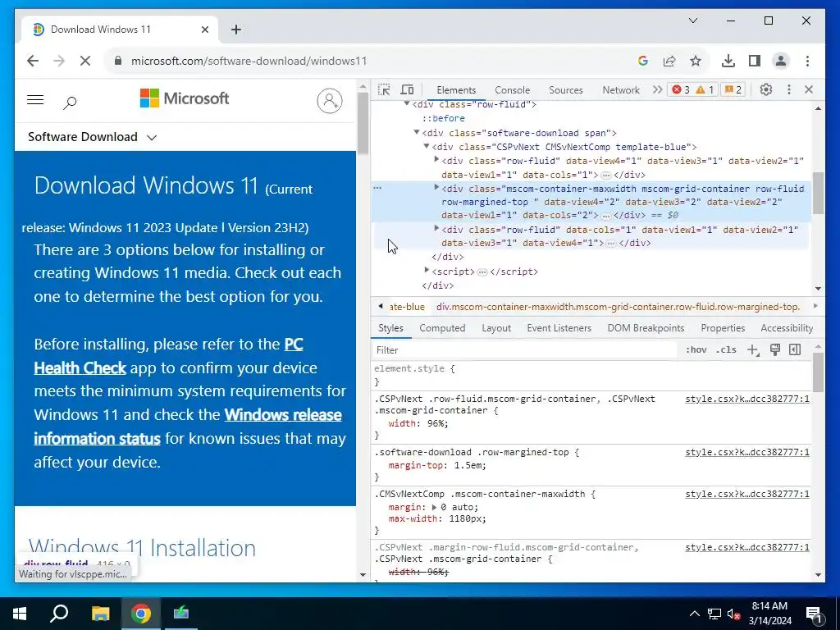
Task: Expand the selected mscom-container-maxwidth div node
Action: pos(436,188)
